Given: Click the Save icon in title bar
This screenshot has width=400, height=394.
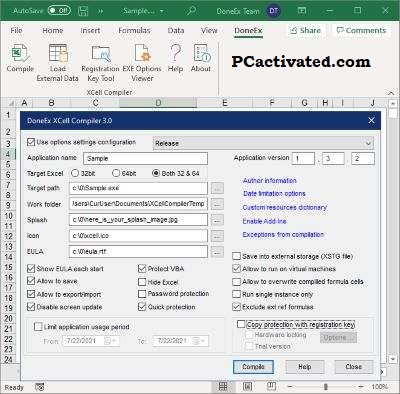Looking at the screenshot, I should point(83,11).
